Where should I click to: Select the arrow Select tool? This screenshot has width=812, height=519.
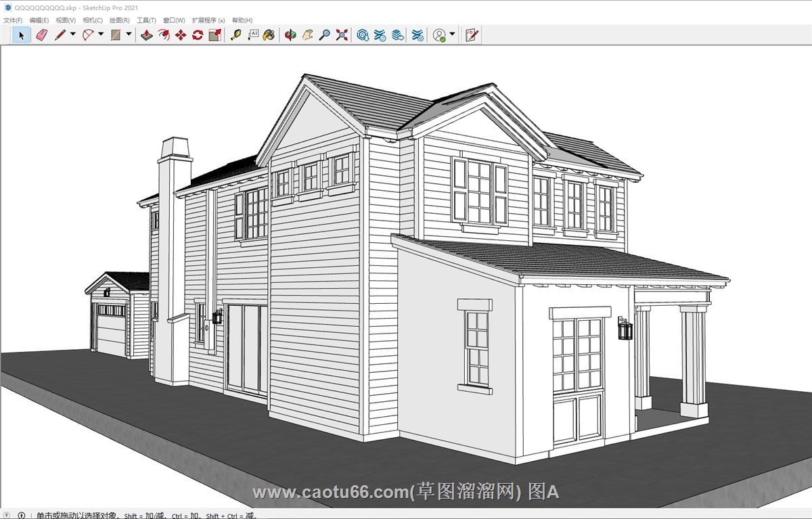pos(21,35)
